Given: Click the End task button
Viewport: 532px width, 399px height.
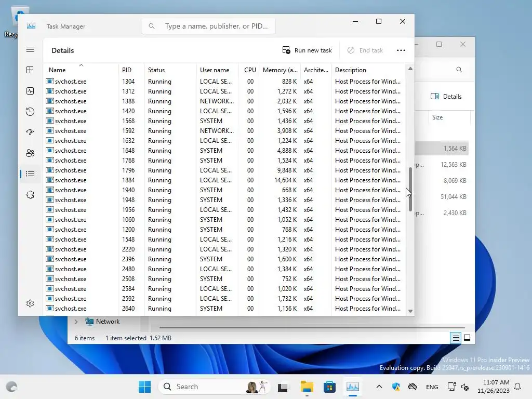Looking at the screenshot, I should tap(365, 50).
